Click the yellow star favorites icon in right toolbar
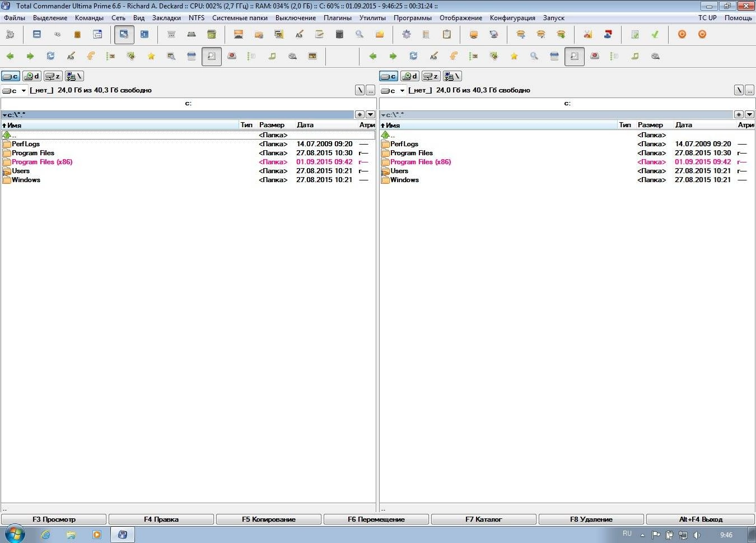756x543 pixels. (x=514, y=56)
